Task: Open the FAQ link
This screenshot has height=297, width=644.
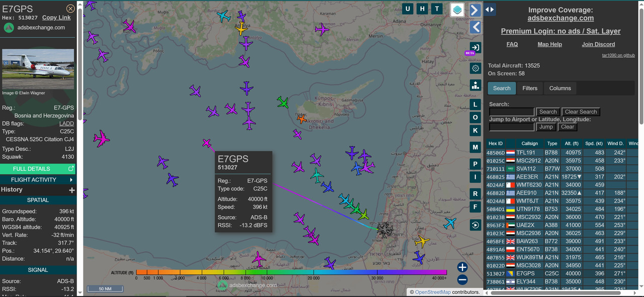Action: coord(512,44)
